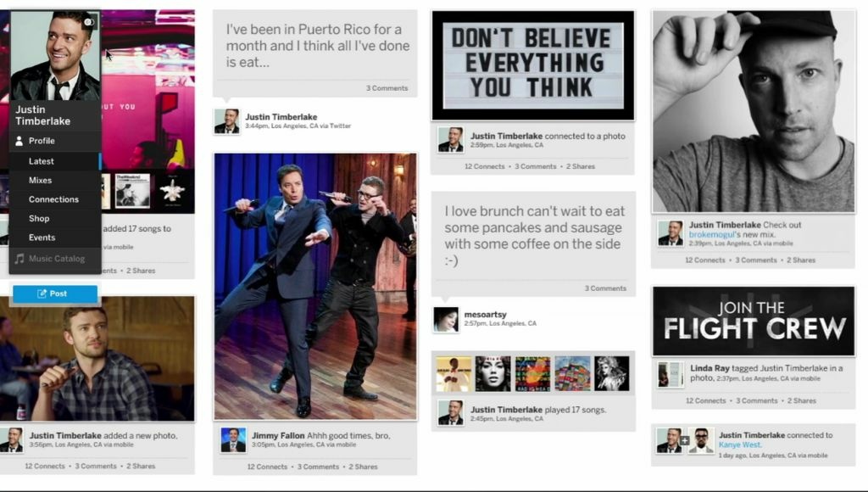Open the white flower album cover
The width and height of the screenshot is (868, 492).
click(x=172, y=191)
